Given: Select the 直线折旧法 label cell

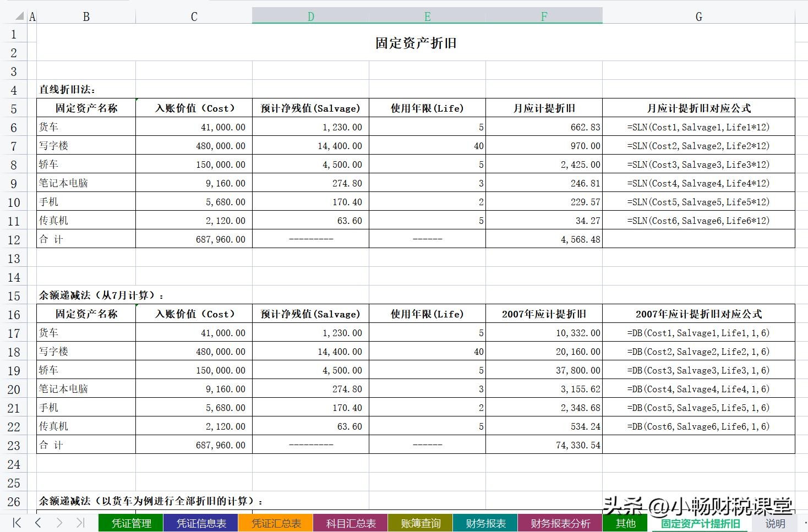Looking at the screenshot, I should point(86,89).
